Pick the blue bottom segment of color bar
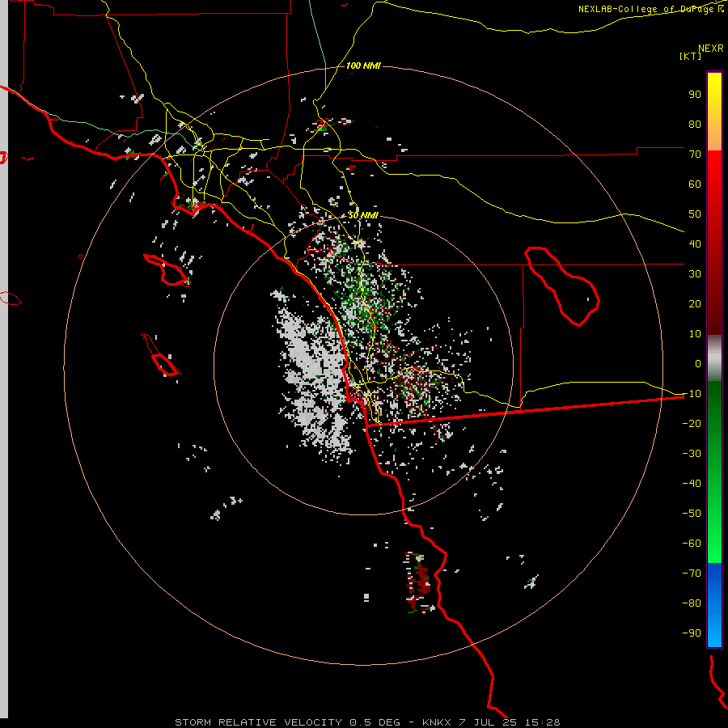This screenshot has width=728, height=728. coord(714,605)
